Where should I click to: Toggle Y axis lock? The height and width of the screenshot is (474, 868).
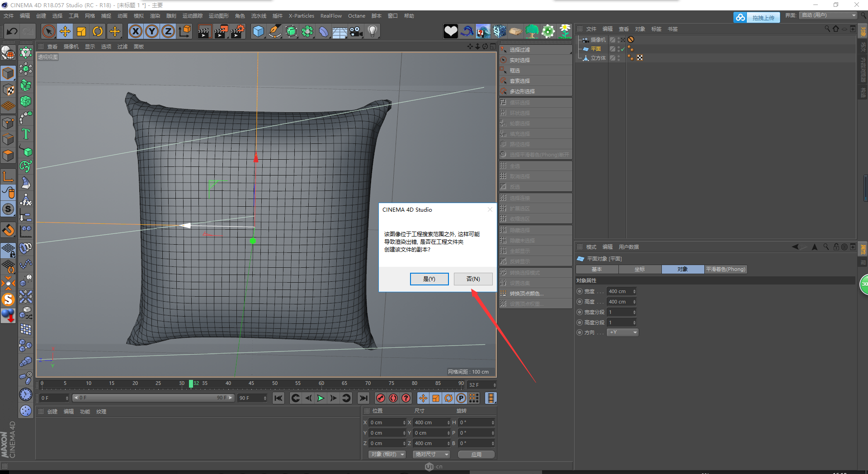(152, 31)
